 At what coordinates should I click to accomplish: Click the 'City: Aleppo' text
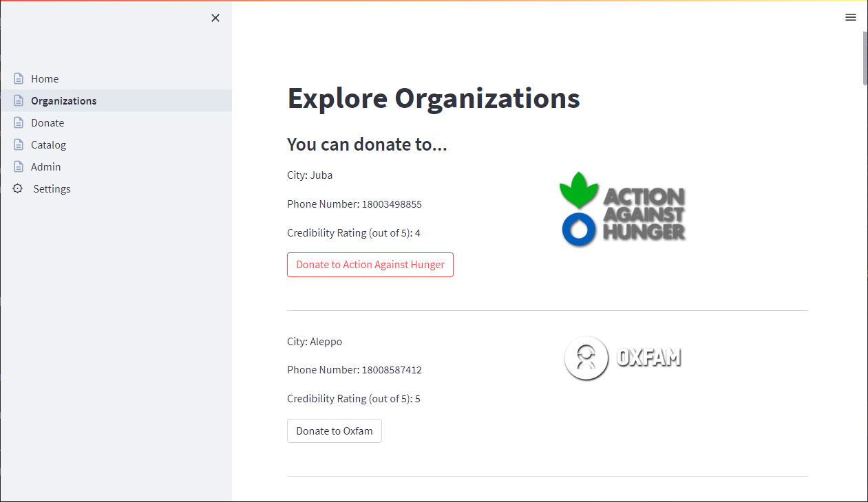click(315, 342)
